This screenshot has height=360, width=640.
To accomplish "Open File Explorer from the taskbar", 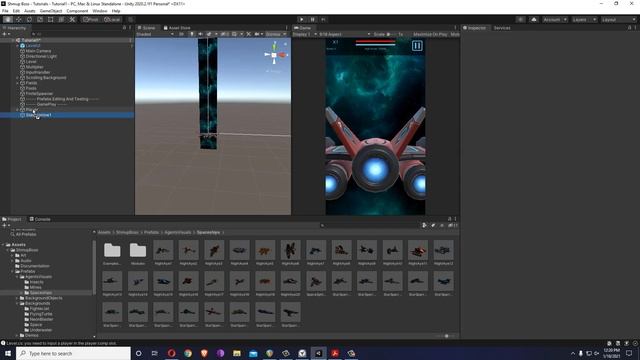I will (x=237, y=353).
